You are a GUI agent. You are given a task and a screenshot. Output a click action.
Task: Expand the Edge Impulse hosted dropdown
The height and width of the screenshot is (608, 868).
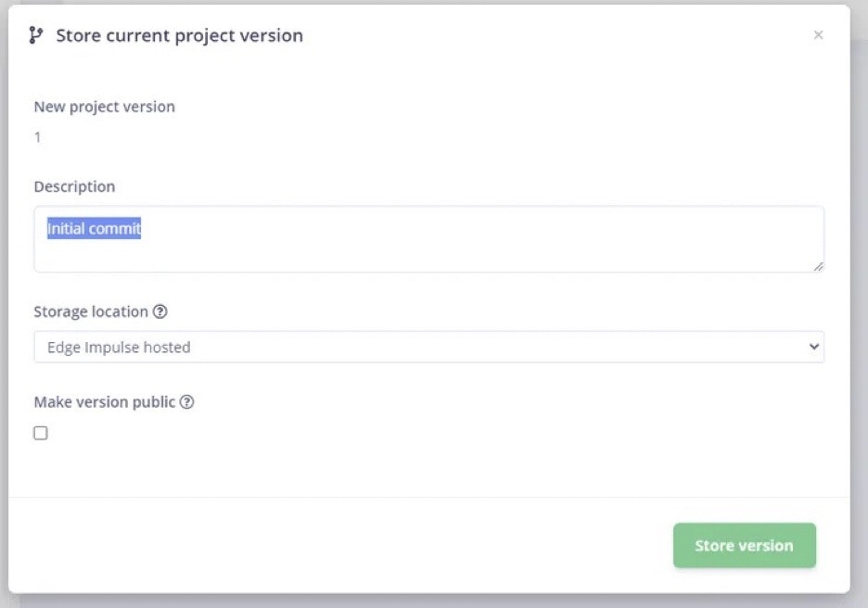tap(429, 347)
